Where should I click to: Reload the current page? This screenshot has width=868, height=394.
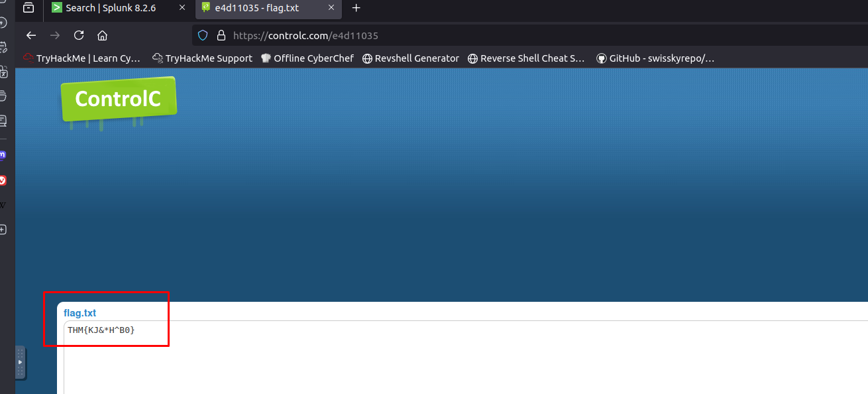[79, 35]
